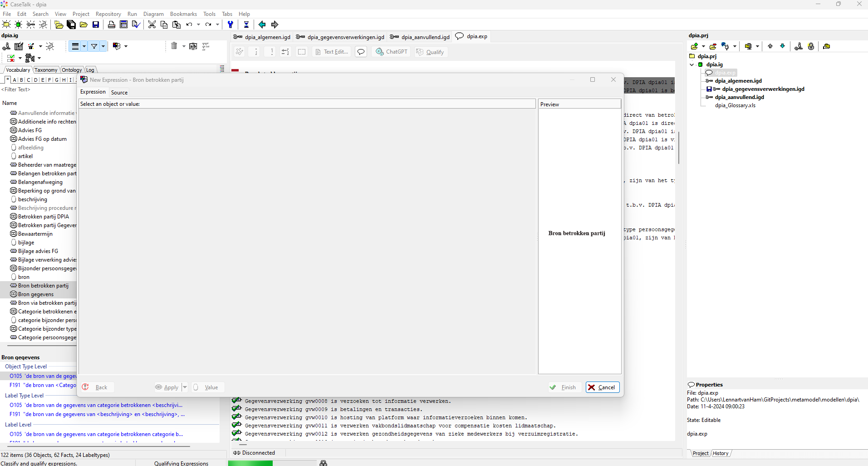Click the Finish button
Viewport: 868px width, 466px height.
[563, 387]
